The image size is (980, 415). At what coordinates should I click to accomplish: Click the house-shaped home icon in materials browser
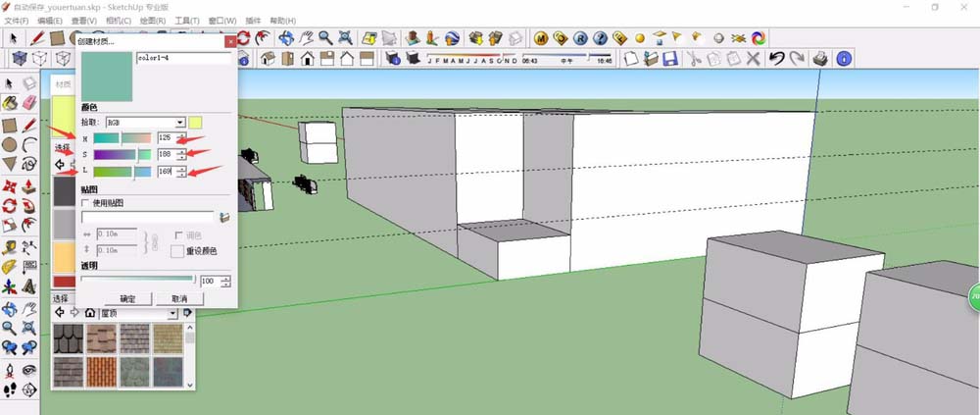click(x=90, y=313)
